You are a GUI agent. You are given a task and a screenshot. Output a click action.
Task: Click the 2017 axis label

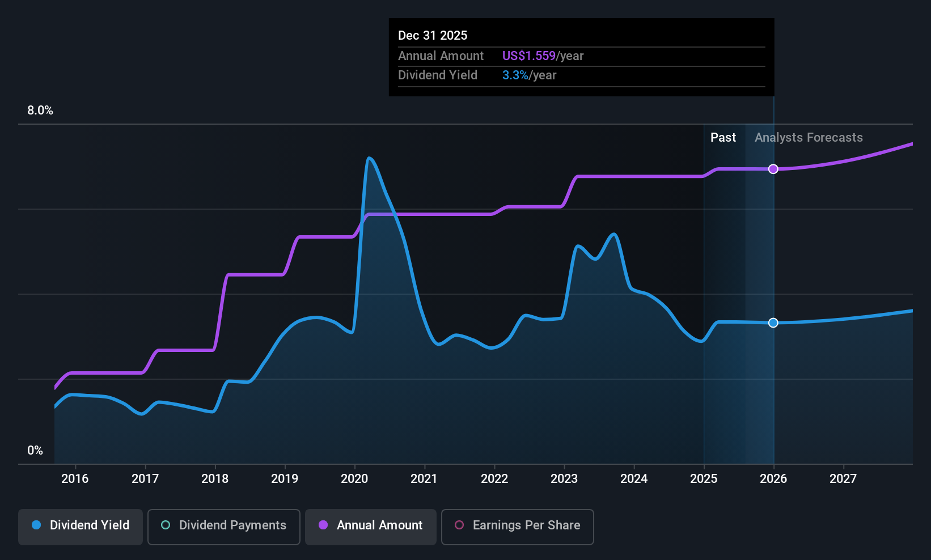(x=145, y=478)
